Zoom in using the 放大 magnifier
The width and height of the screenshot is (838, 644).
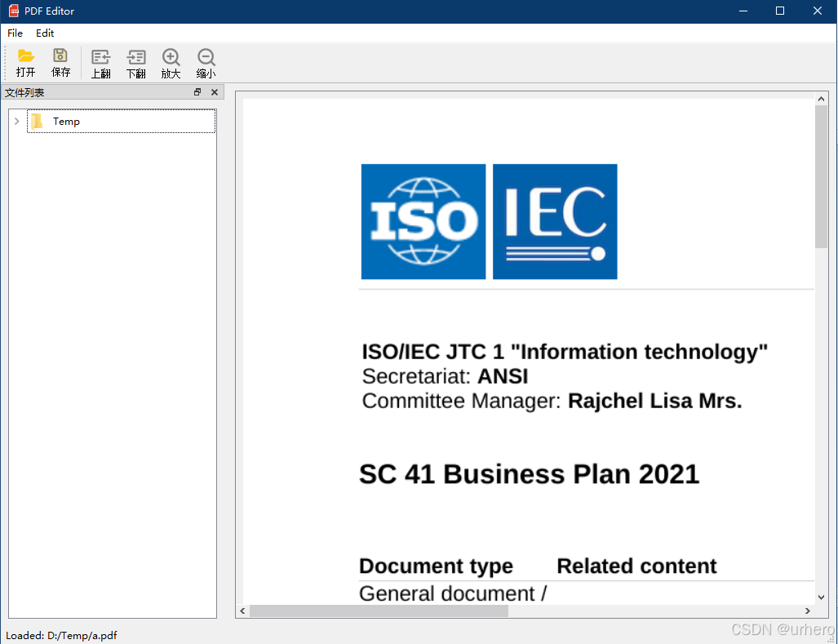[171, 63]
